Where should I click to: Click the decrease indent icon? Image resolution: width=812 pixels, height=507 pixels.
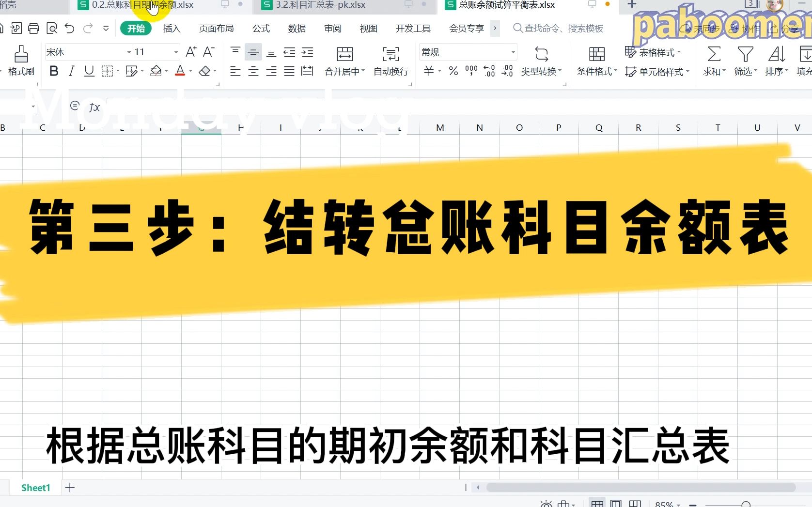(289, 52)
